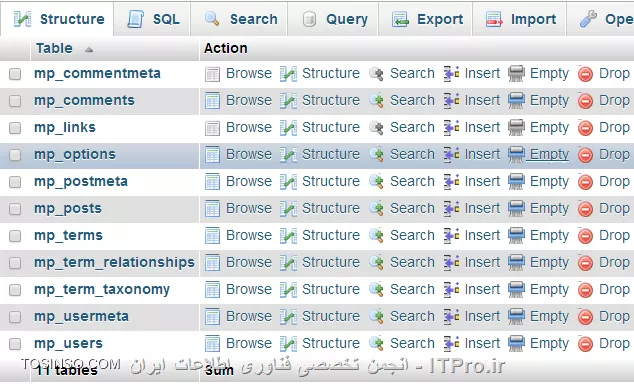The image size is (634, 385).
Task: Click the Browse icon for mp_comments
Action: (212, 101)
